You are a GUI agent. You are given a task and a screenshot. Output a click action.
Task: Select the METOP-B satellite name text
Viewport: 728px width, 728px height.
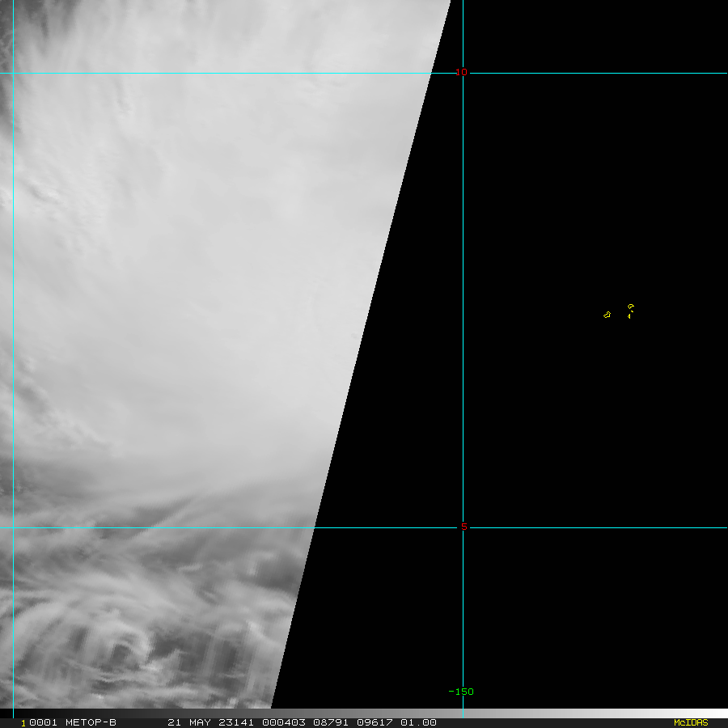[x=91, y=722]
